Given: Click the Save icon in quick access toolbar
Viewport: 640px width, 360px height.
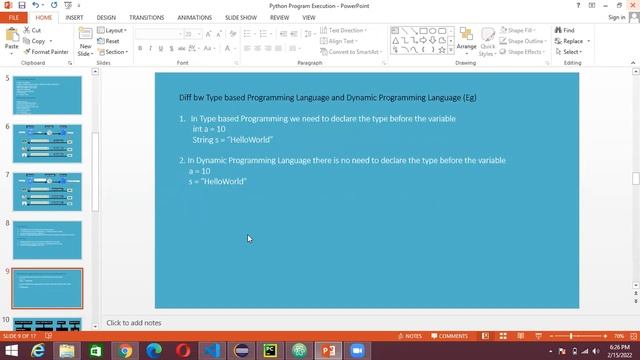Looking at the screenshot, I should click(22, 5).
